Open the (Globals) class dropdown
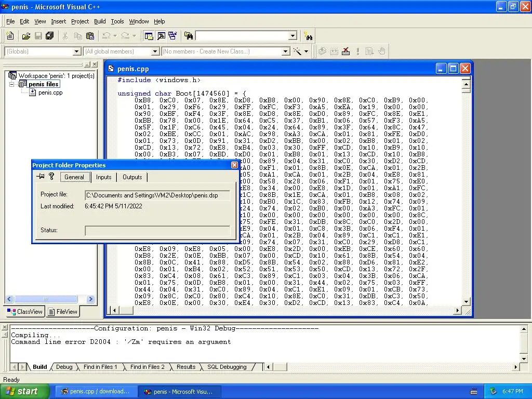This screenshot has width=532, height=399. [77, 51]
